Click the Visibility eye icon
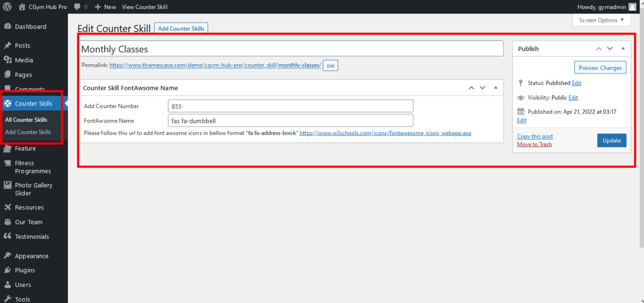The width and height of the screenshot is (644, 303). pos(521,98)
